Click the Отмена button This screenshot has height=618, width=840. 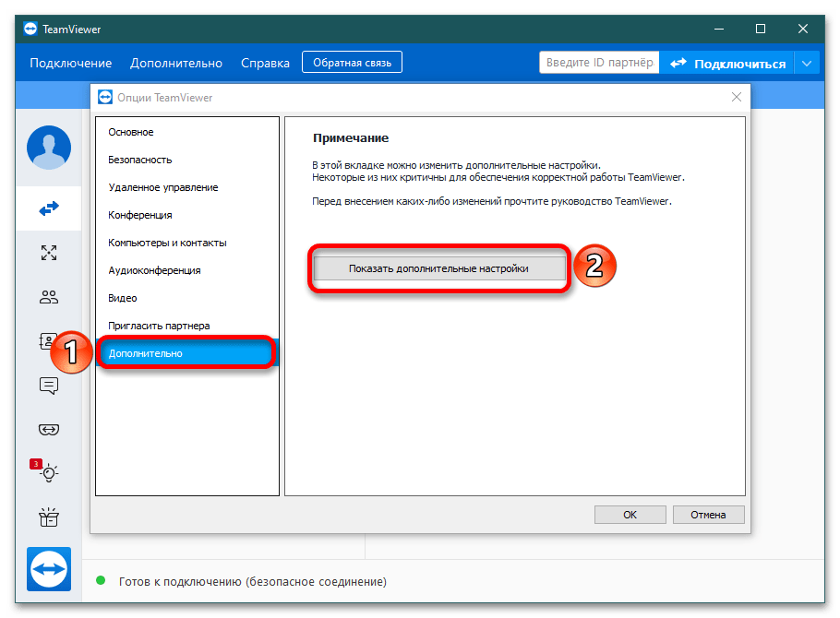(708, 515)
